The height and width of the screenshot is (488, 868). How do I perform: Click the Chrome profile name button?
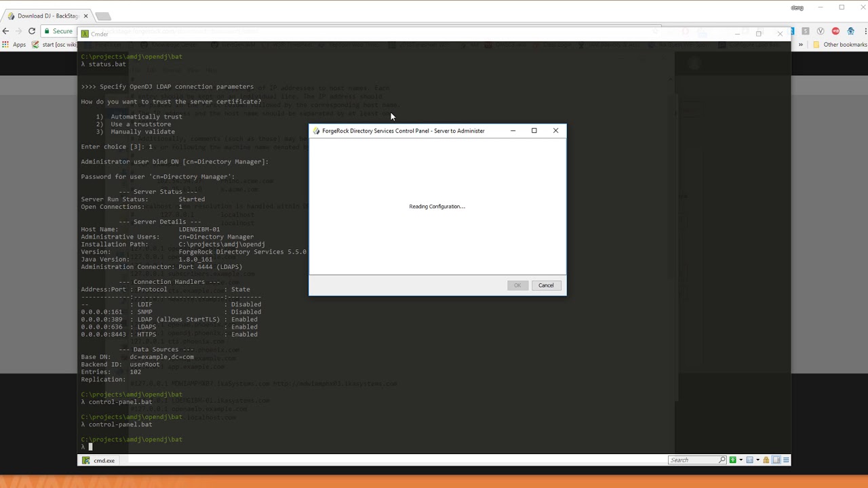[x=797, y=7]
